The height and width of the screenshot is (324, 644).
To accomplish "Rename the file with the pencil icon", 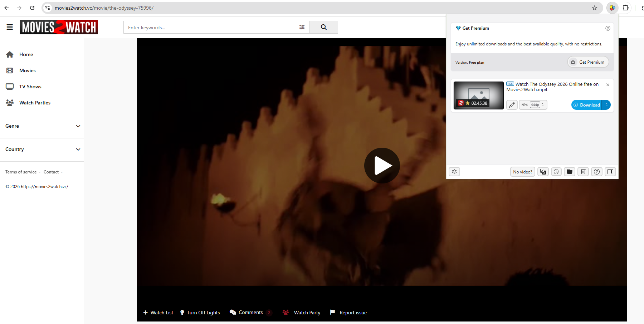I will click(512, 105).
